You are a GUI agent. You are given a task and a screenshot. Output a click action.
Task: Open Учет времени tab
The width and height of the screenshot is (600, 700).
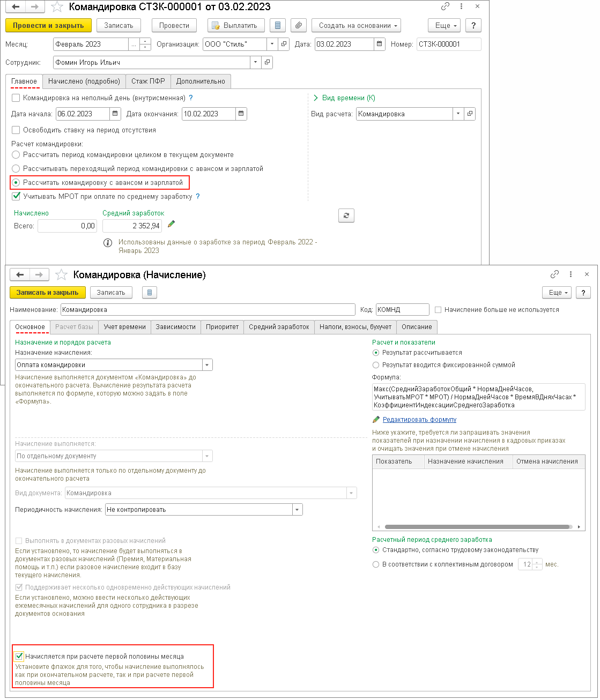(125, 327)
